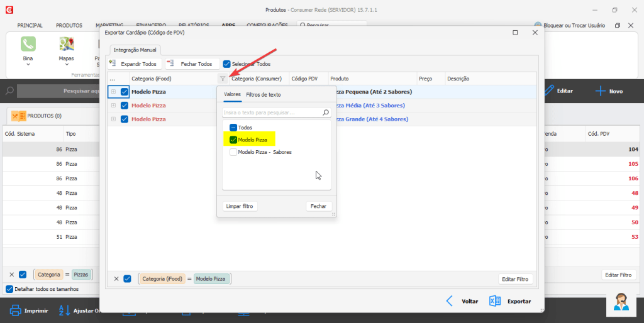Click the Imprimir printer icon

point(16,310)
